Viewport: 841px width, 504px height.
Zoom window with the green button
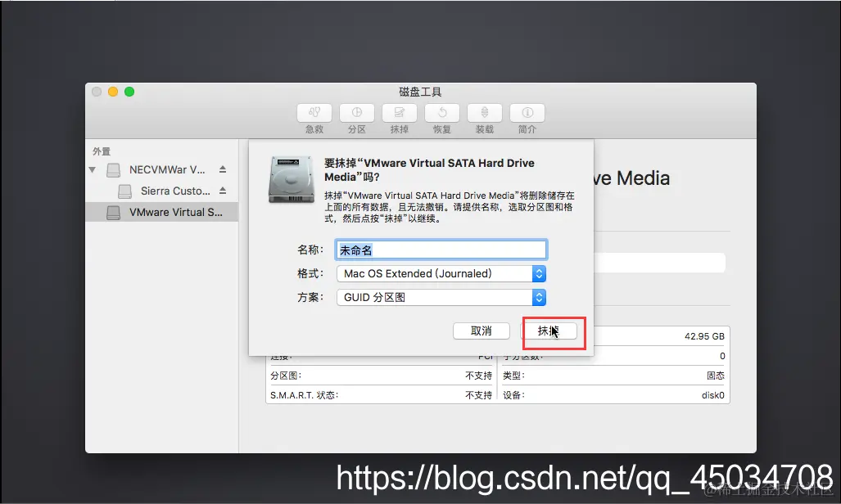point(129,92)
